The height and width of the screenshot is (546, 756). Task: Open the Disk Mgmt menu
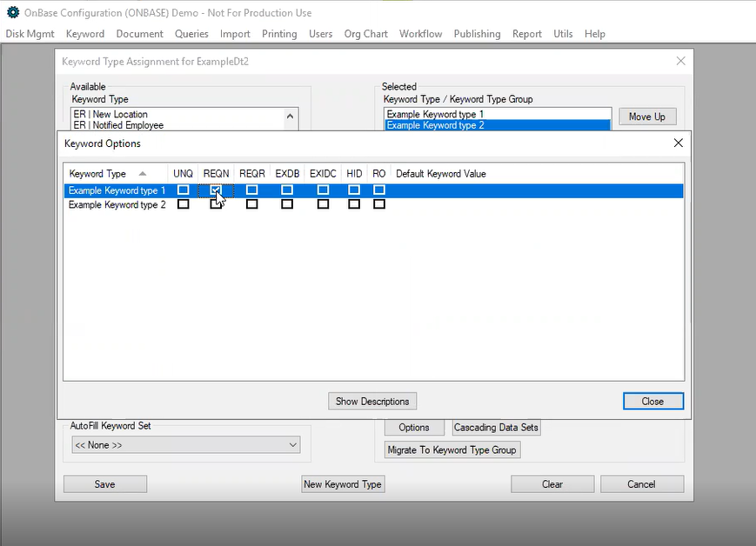(x=29, y=34)
